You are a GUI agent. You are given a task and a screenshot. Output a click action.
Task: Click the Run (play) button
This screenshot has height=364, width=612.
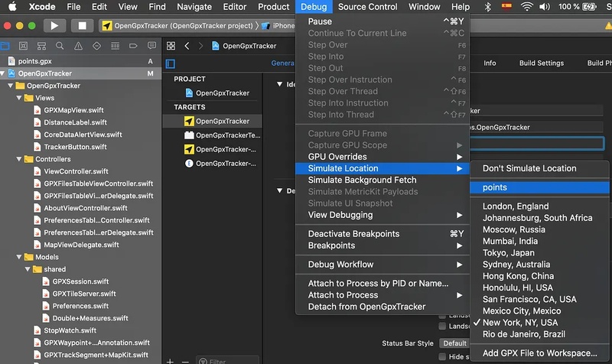click(54, 26)
